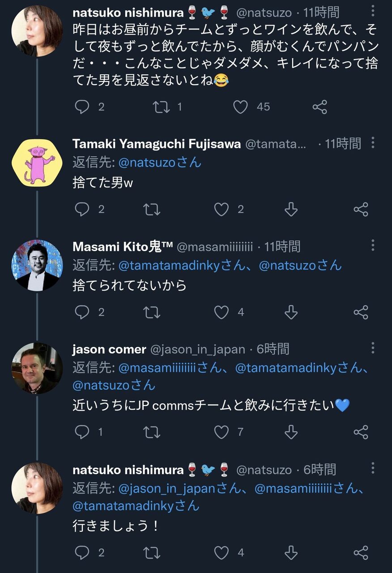The width and height of the screenshot is (392, 573).
Task: Open jason comer profile name
Action: 109,349
